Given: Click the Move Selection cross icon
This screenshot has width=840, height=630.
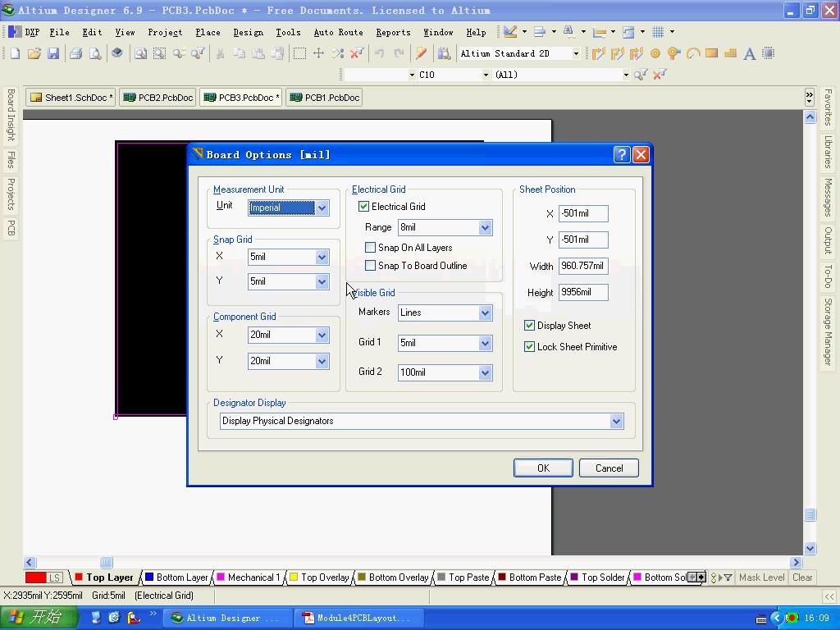Looking at the screenshot, I should click(x=318, y=53).
